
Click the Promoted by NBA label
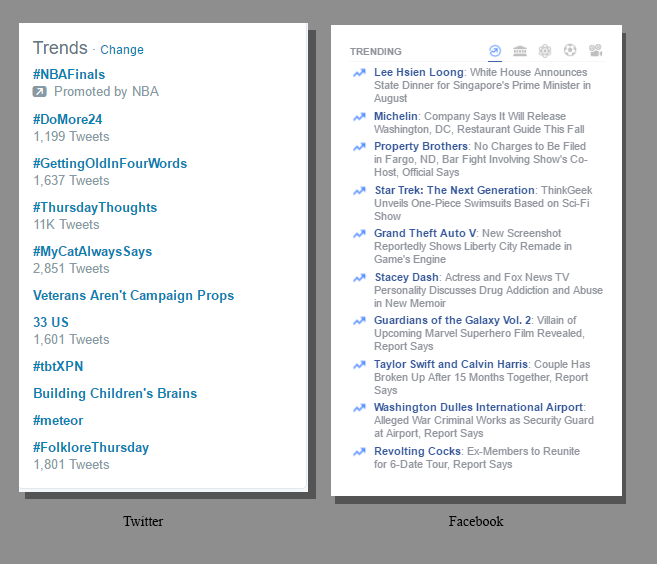click(106, 91)
